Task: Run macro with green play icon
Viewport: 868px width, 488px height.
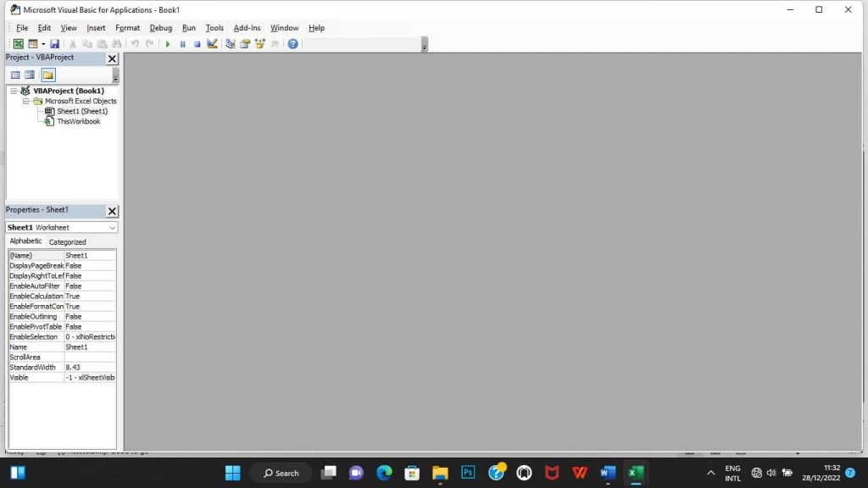Action: click(168, 44)
